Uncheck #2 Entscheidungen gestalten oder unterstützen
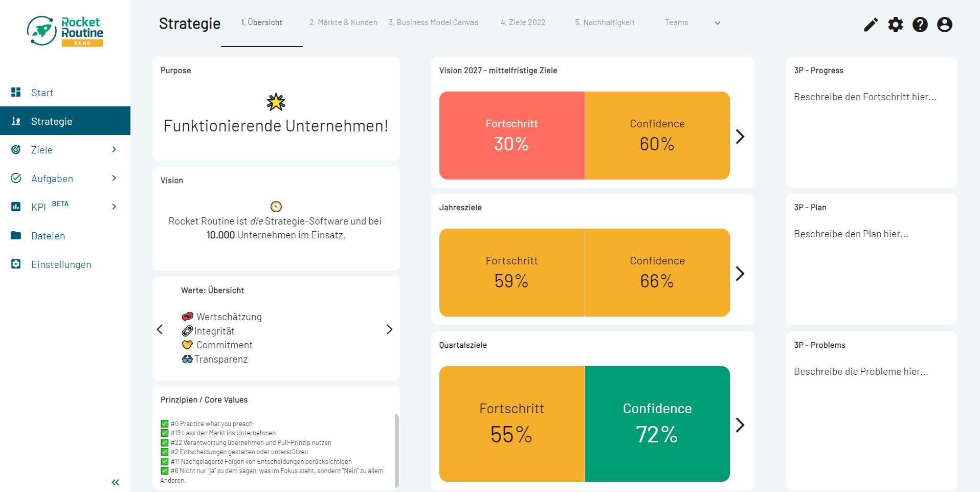 [165, 452]
